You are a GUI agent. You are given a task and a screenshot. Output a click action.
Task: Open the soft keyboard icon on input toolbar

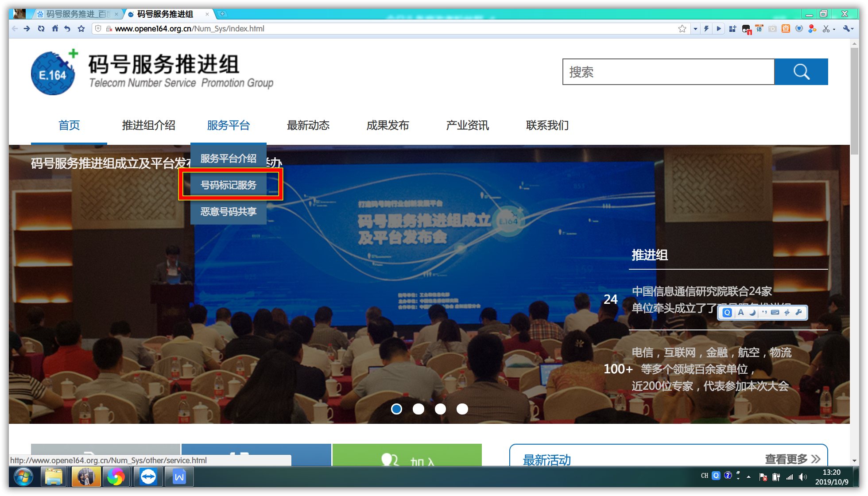click(x=775, y=313)
